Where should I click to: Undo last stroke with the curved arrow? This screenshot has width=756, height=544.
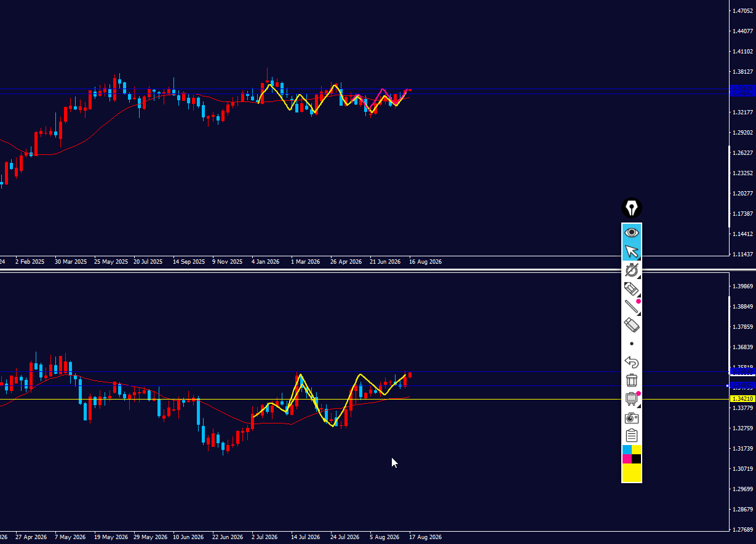coord(632,362)
